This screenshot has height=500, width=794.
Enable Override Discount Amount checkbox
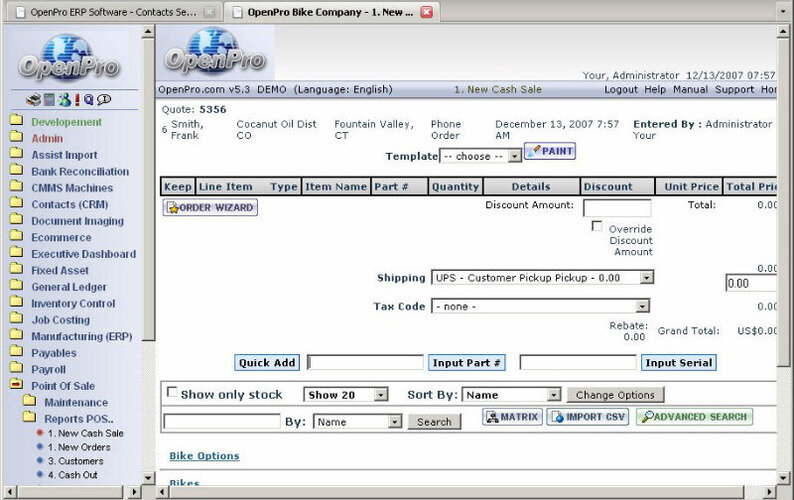click(597, 226)
